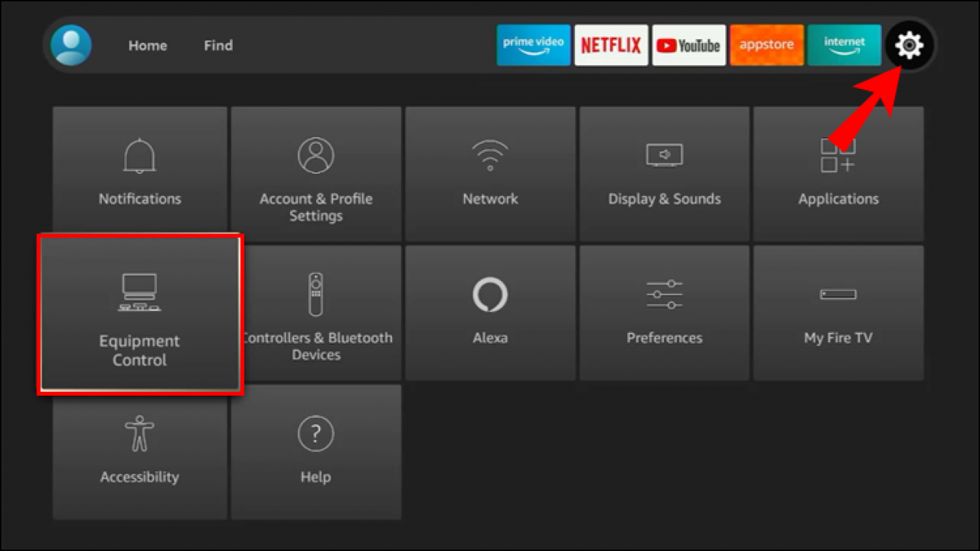Open the Accessibility settings tile
Image resolution: width=980 pixels, height=551 pixels.
tap(139, 452)
